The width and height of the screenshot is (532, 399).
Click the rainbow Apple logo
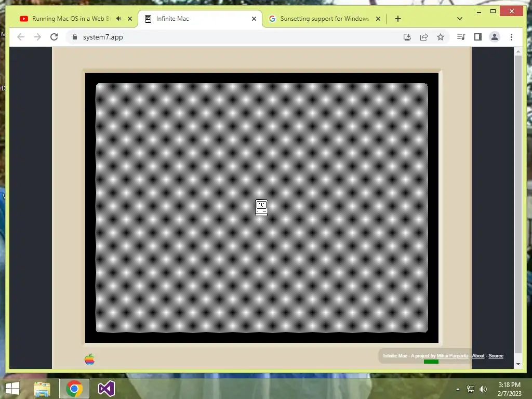point(89,359)
